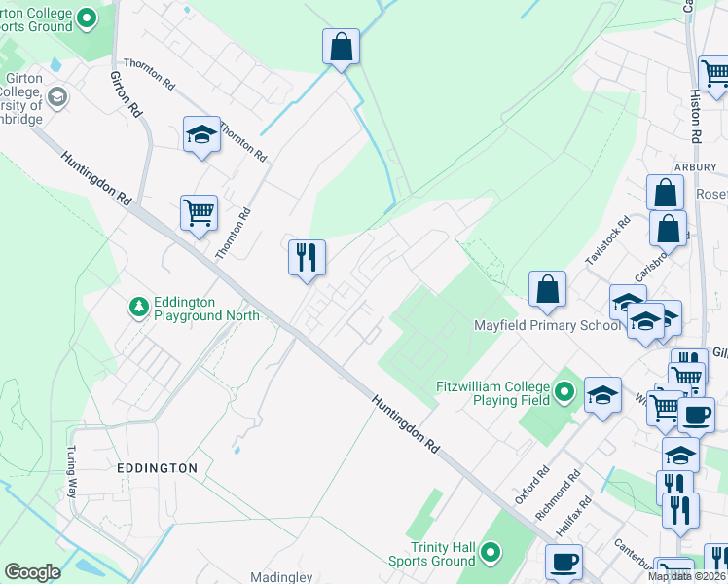This screenshot has width=728, height=584.
Task: Select the school marker between Girton Rd and Thornton Rd
Action: point(202,135)
